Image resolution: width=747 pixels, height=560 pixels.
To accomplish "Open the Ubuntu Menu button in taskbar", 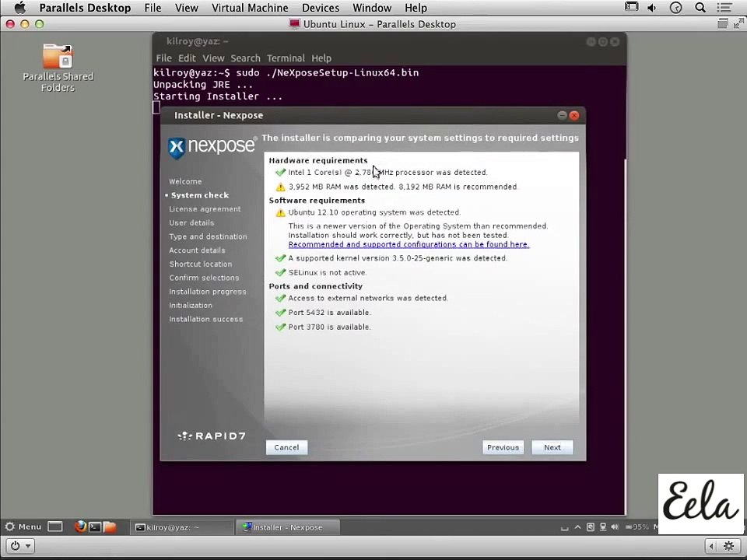I will (23, 527).
